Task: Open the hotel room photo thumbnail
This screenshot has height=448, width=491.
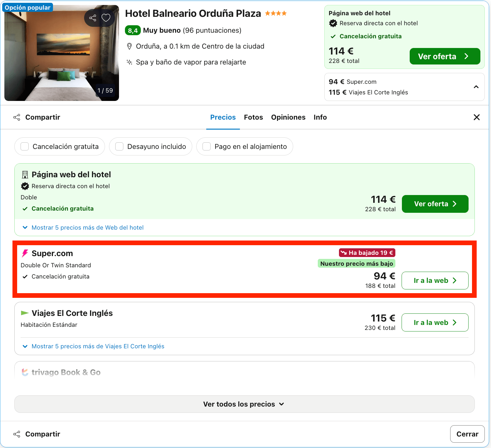Action: click(x=62, y=53)
